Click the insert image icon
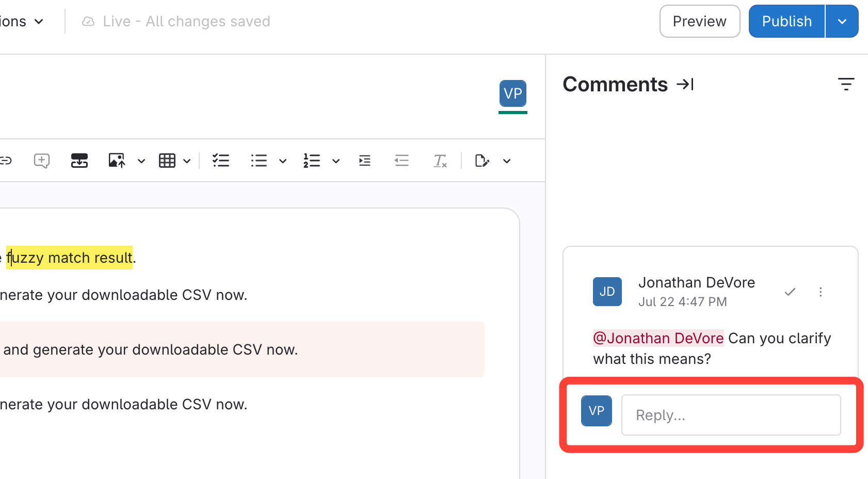 click(117, 161)
